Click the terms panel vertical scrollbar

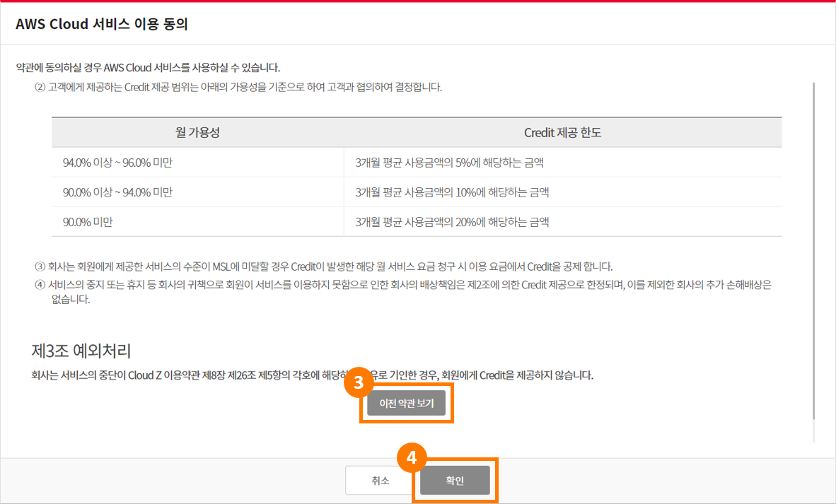point(813,250)
